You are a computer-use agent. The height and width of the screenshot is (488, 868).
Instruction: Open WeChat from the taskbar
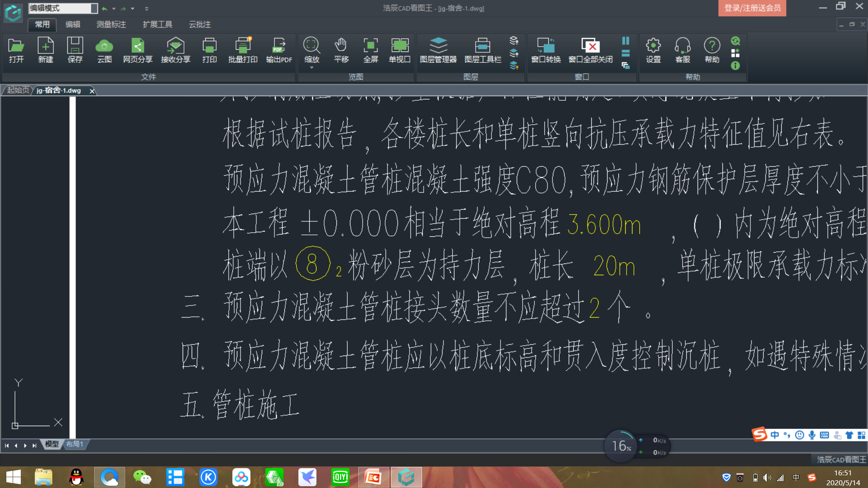[142, 477]
